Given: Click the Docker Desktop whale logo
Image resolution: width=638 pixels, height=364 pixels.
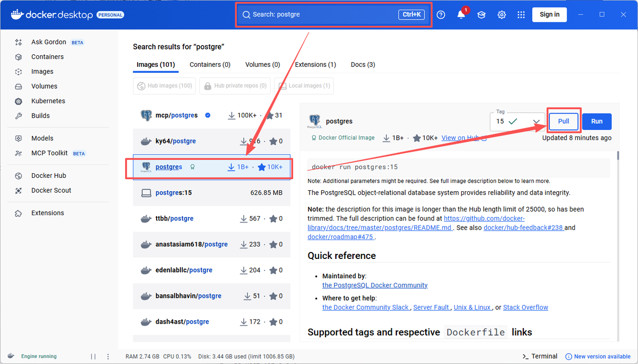Looking at the screenshot, I should click(x=17, y=14).
